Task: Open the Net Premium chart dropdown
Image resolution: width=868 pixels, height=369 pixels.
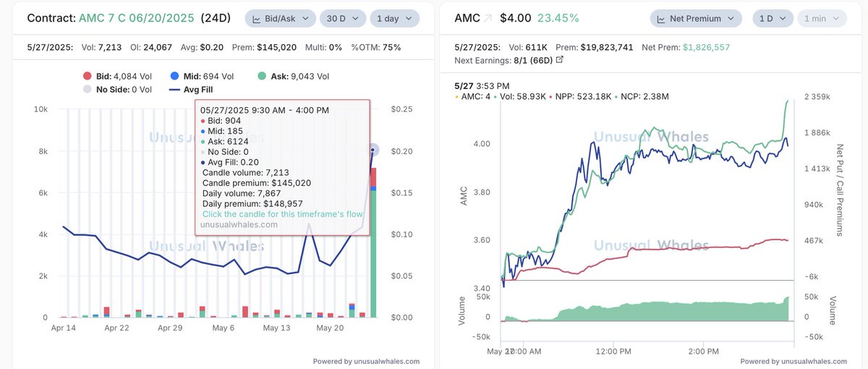Action: pyautogui.click(x=696, y=18)
